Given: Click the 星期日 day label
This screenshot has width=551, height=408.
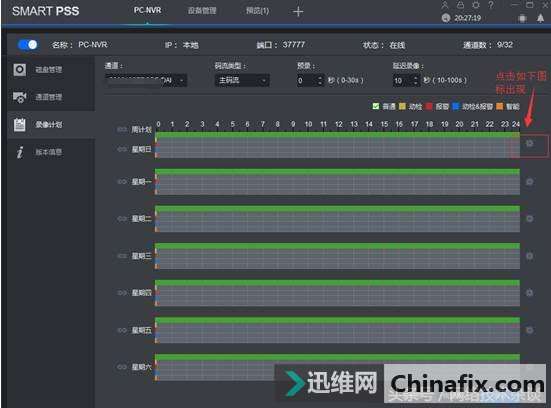Looking at the screenshot, I should pyautogui.click(x=142, y=149).
